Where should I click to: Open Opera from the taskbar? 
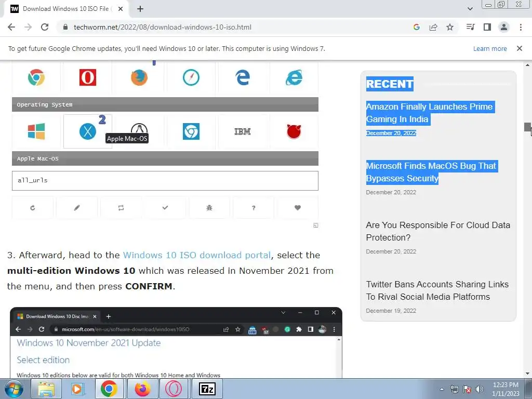pyautogui.click(x=174, y=389)
